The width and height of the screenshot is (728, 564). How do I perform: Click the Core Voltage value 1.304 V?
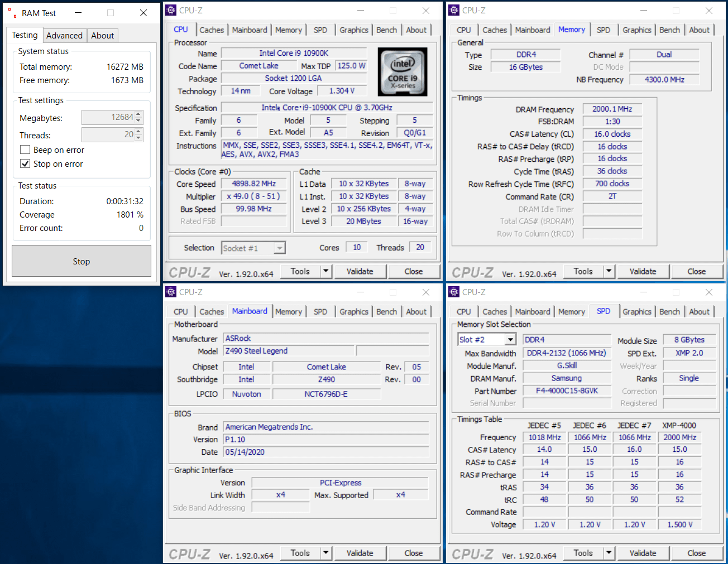pos(342,91)
